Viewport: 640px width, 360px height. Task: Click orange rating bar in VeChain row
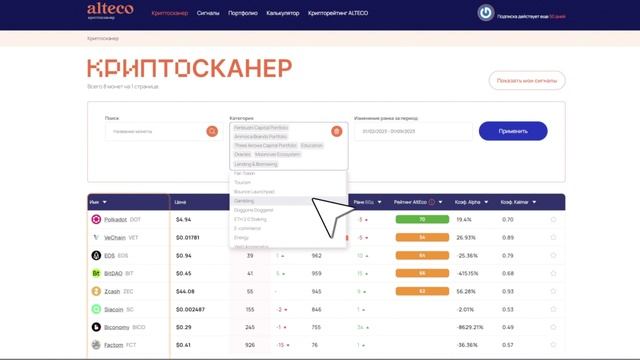[x=422, y=238]
